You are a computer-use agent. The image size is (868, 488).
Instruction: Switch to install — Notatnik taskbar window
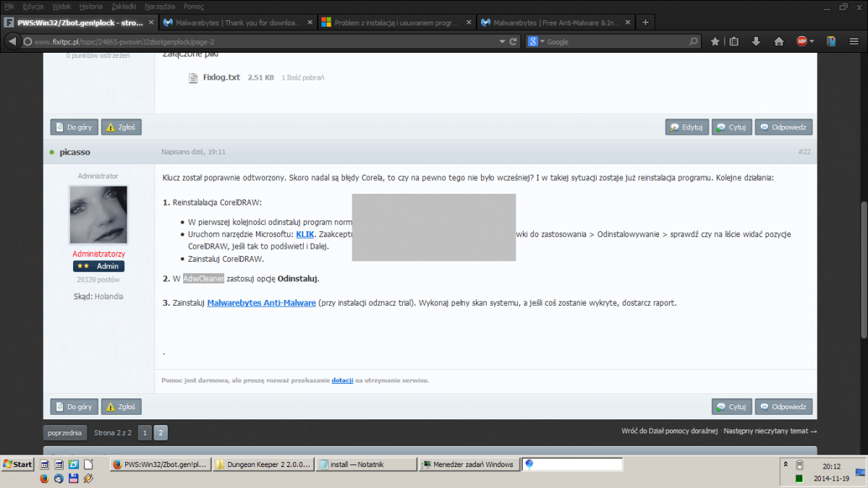click(x=367, y=464)
